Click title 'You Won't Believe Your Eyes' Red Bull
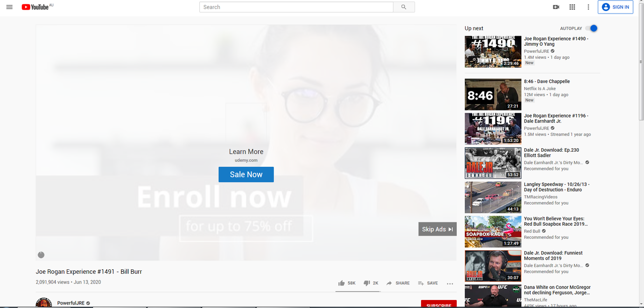This screenshot has height=308, width=644. coord(555,221)
